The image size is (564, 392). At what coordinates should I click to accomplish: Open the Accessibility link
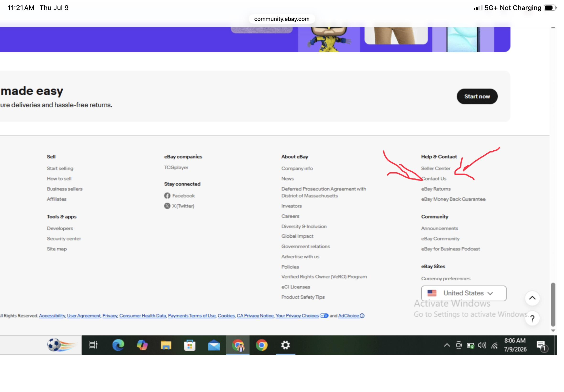(52, 316)
